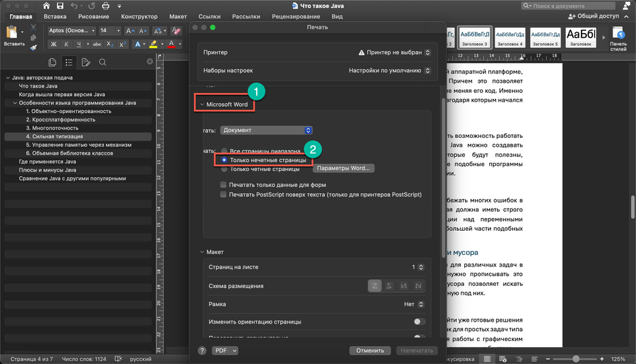Select 'Только нечетные страницы' radio option
Viewport: 636px width, 364px height.
coord(224,160)
